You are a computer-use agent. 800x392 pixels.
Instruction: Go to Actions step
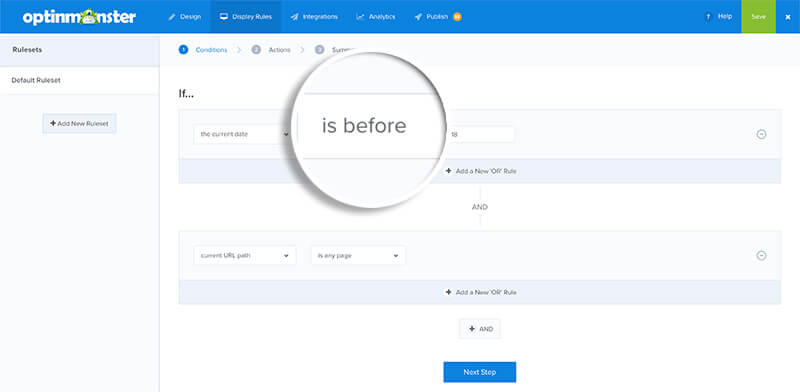(x=271, y=50)
